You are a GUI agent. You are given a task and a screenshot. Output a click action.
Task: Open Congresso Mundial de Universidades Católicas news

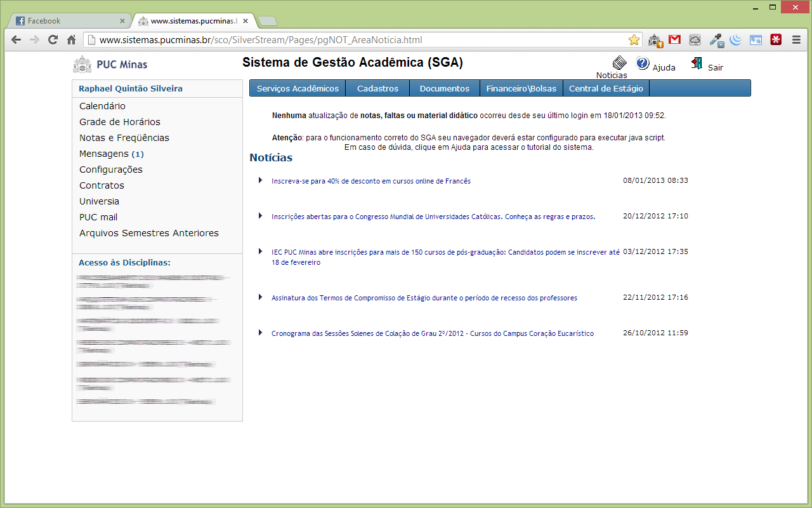pyautogui.click(x=433, y=217)
